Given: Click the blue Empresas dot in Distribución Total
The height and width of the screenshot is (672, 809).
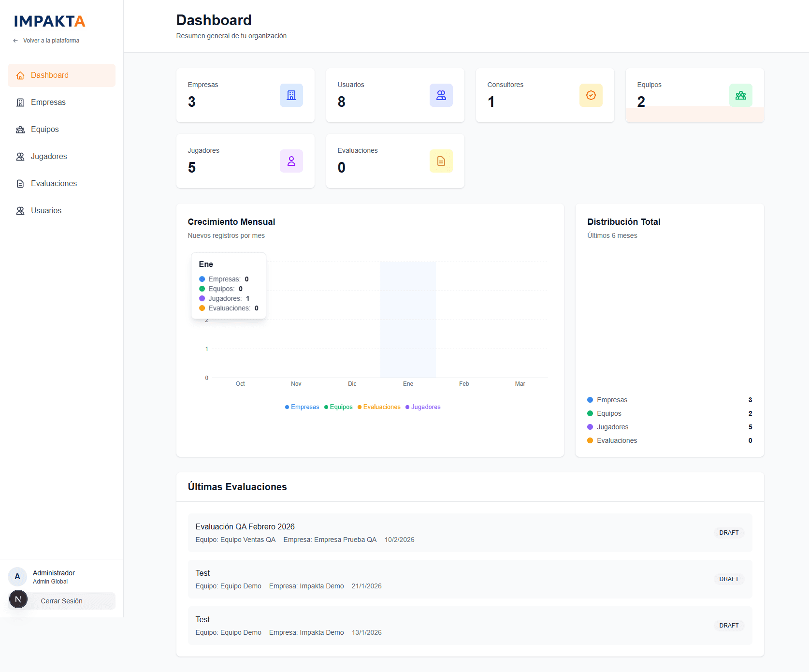Looking at the screenshot, I should coord(590,400).
